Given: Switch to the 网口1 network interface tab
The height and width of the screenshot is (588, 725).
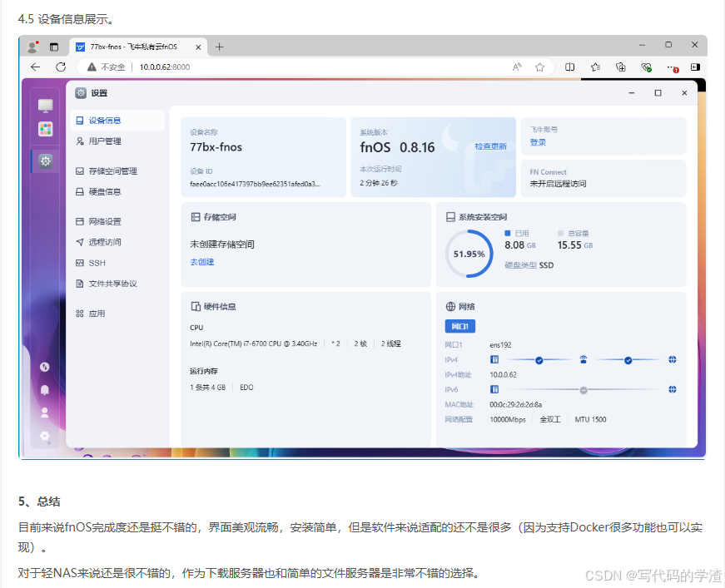Looking at the screenshot, I should 459,326.
